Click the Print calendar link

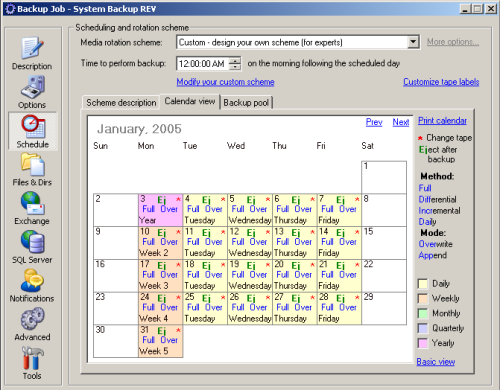(x=442, y=121)
